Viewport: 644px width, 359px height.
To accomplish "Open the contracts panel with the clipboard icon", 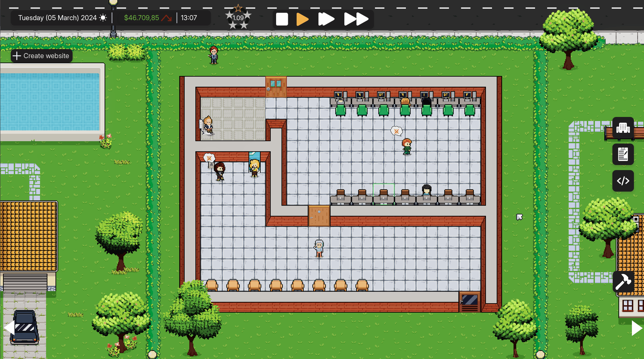I will (623, 154).
